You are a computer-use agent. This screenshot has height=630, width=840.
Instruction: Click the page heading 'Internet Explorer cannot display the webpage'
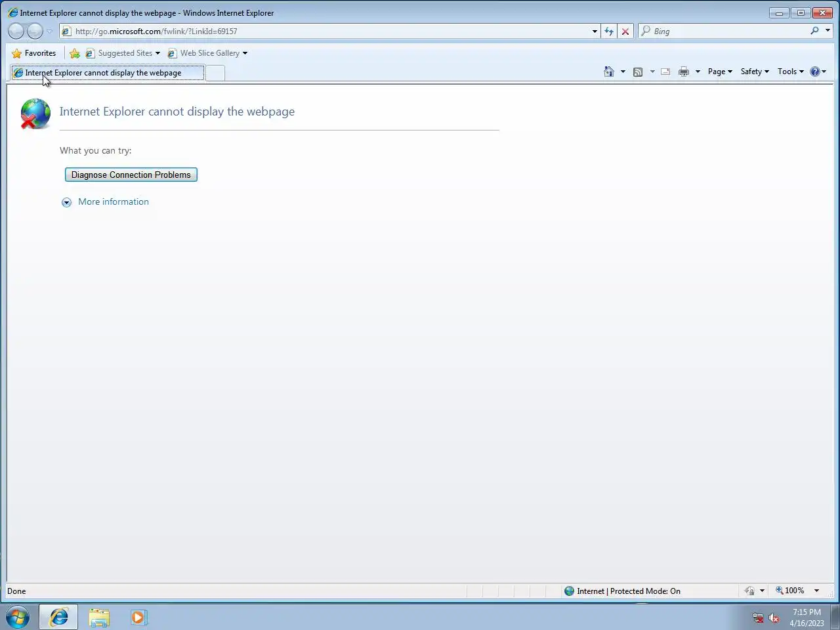177,112
